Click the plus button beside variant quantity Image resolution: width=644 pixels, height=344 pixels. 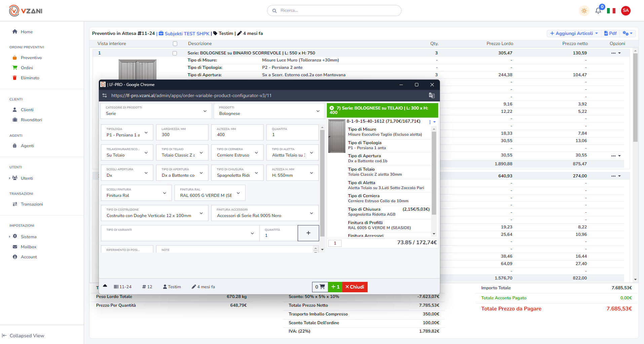click(x=308, y=233)
